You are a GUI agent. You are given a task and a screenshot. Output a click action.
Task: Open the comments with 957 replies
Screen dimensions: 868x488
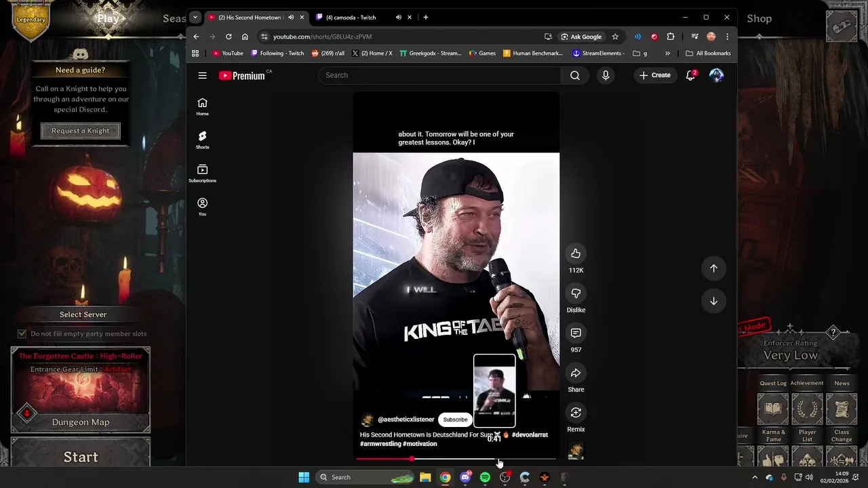pos(576,333)
